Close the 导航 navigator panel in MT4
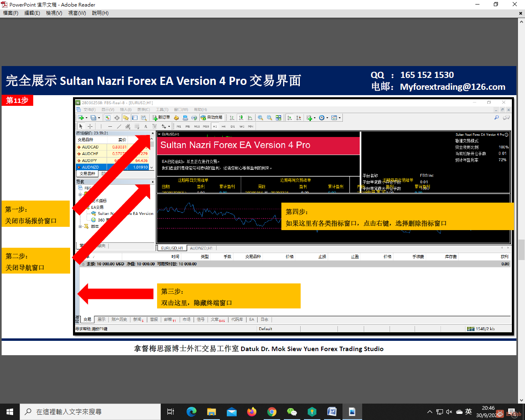525x420 pixels. pos(153,182)
